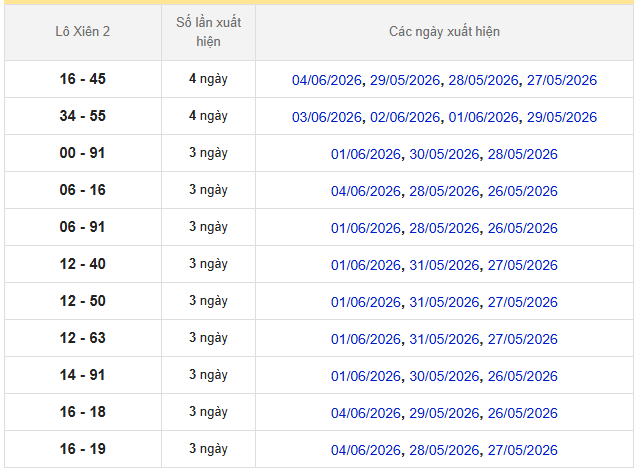
Task: Click '4 ngày' count in the 16 - 45 row
Action: tap(208, 79)
